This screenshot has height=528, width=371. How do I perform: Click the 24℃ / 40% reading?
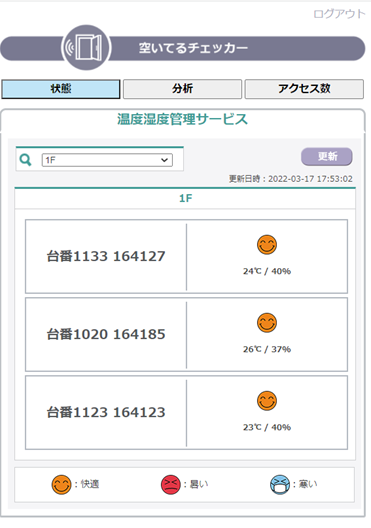click(x=267, y=271)
